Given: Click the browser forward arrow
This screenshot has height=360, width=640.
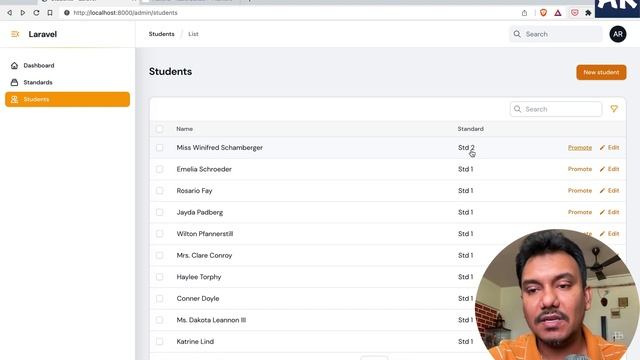Looking at the screenshot, I should point(23,13).
